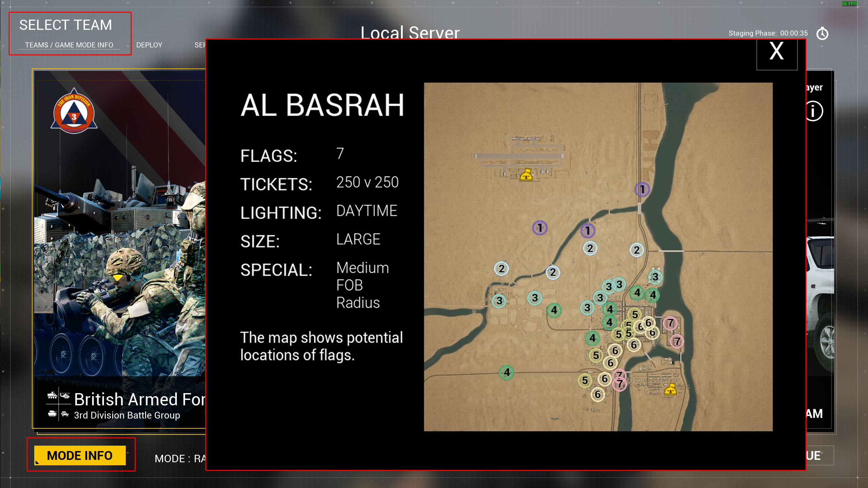Click the MODE INFO button
The width and height of the screenshot is (868, 488).
[x=80, y=455]
